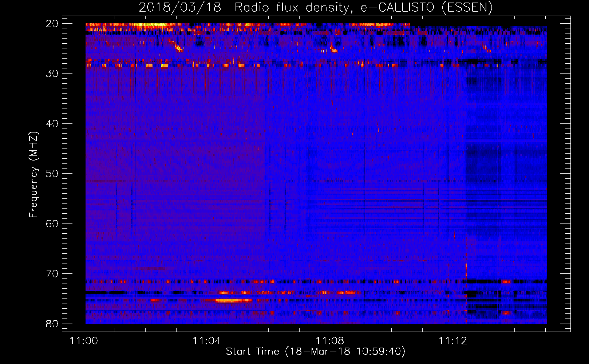Viewport: 589px width, 364px height.
Task: Click the 11:08 time axis label
Action: point(330,341)
